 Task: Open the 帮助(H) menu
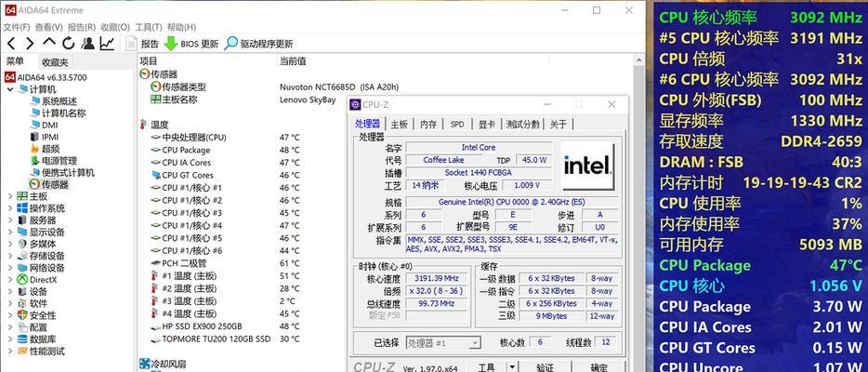click(181, 27)
